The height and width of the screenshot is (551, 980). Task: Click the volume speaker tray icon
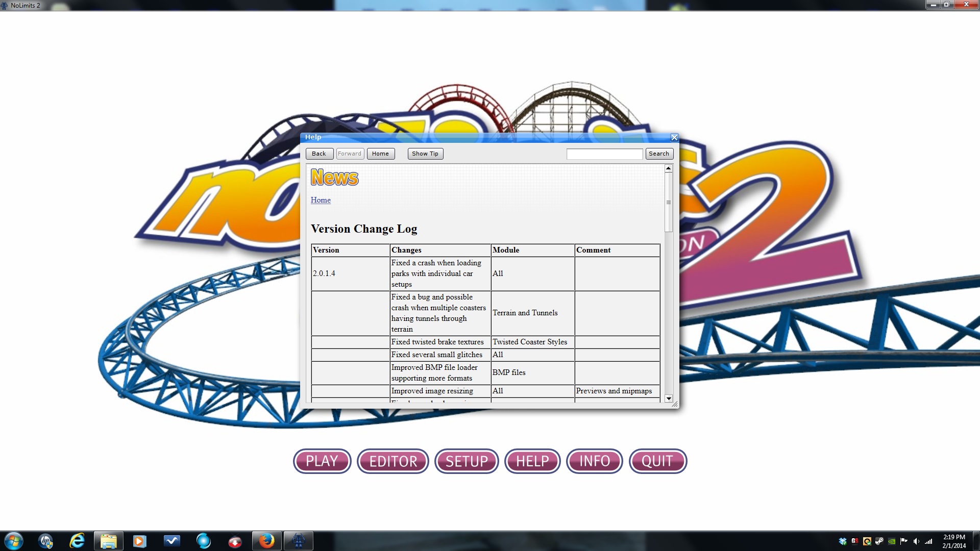[916, 541]
